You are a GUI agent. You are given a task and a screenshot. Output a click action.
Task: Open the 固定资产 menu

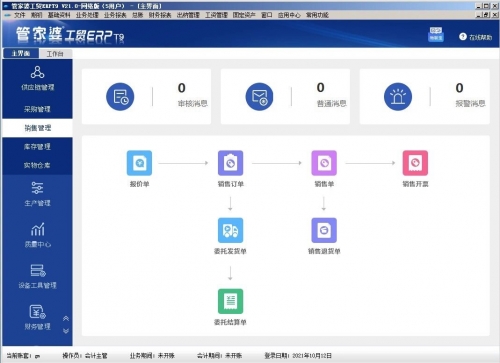pos(244,15)
